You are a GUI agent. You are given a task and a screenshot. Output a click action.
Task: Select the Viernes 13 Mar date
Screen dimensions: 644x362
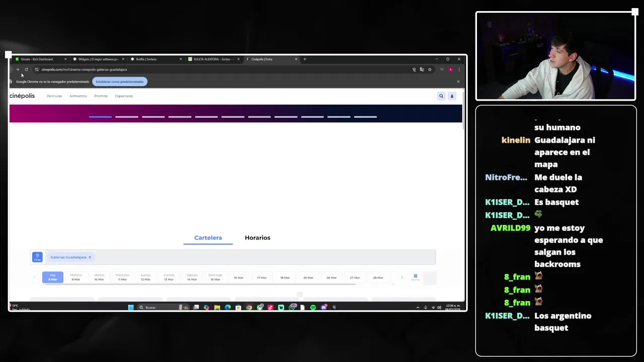[169, 277]
